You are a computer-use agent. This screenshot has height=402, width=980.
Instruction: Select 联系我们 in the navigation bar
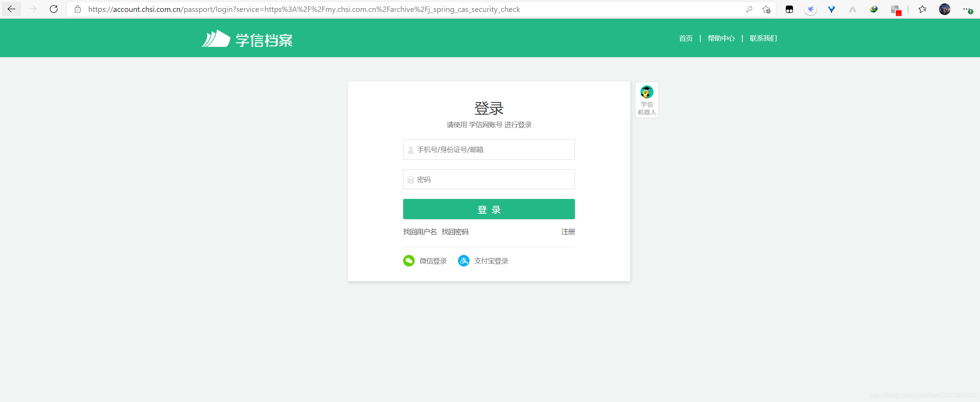click(x=763, y=38)
